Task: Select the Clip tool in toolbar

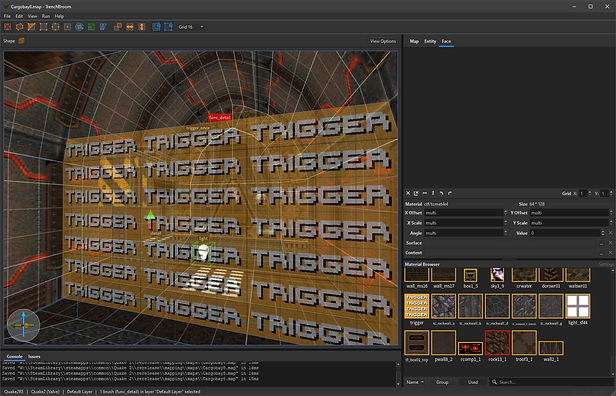Action: (x=31, y=27)
